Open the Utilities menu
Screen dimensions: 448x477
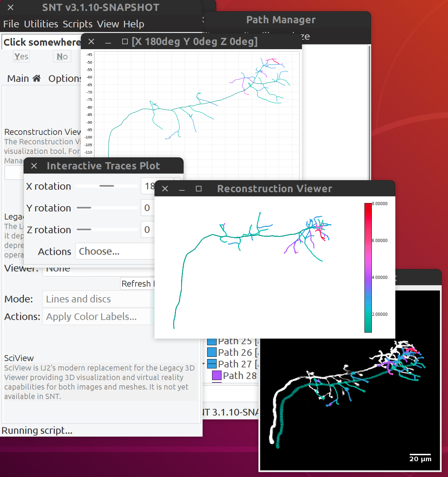[41, 24]
